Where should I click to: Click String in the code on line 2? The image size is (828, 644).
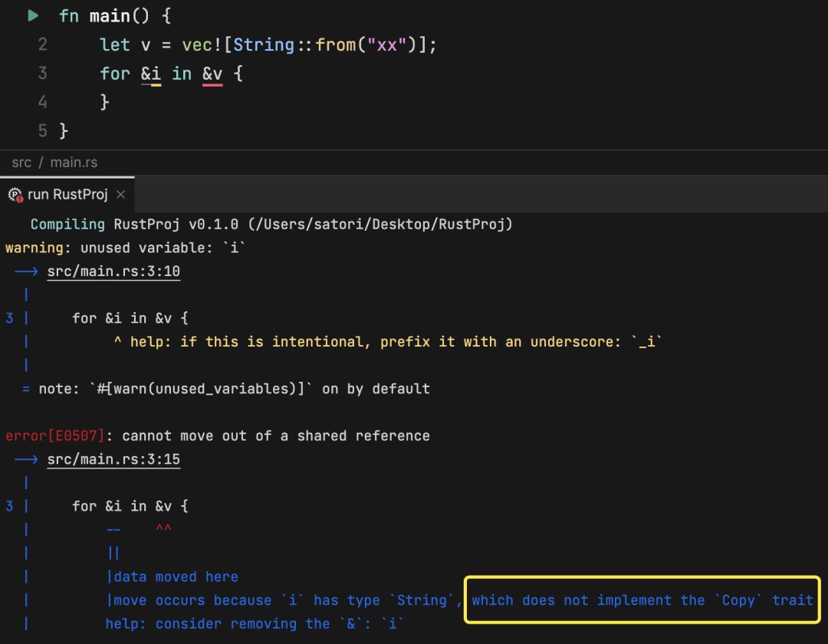264,45
